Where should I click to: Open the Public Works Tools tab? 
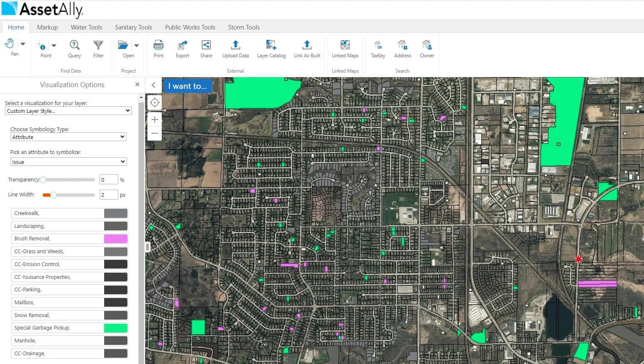(190, 27)
